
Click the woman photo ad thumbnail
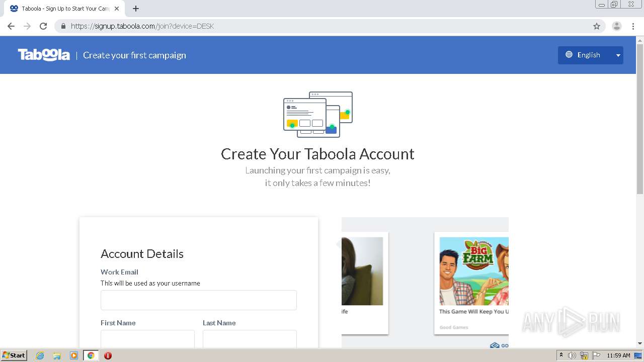point(362,271)
